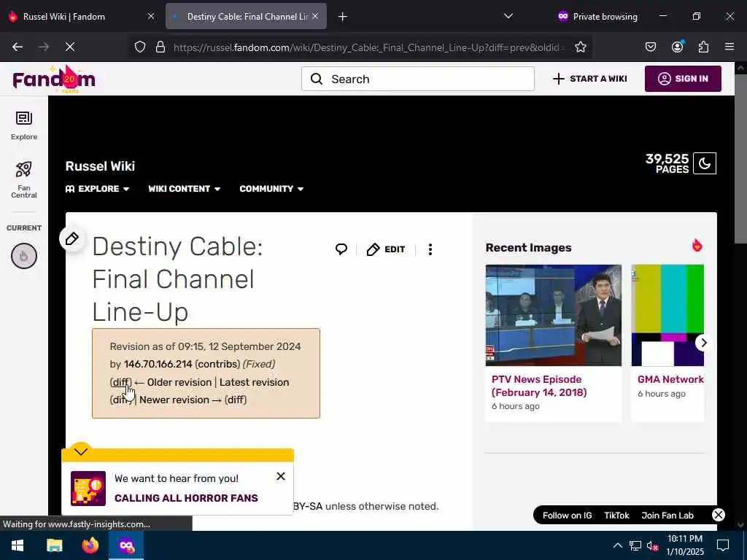Click Newer revision link
Viewport: 747px width, 560px height.
(x=181, y=400)
